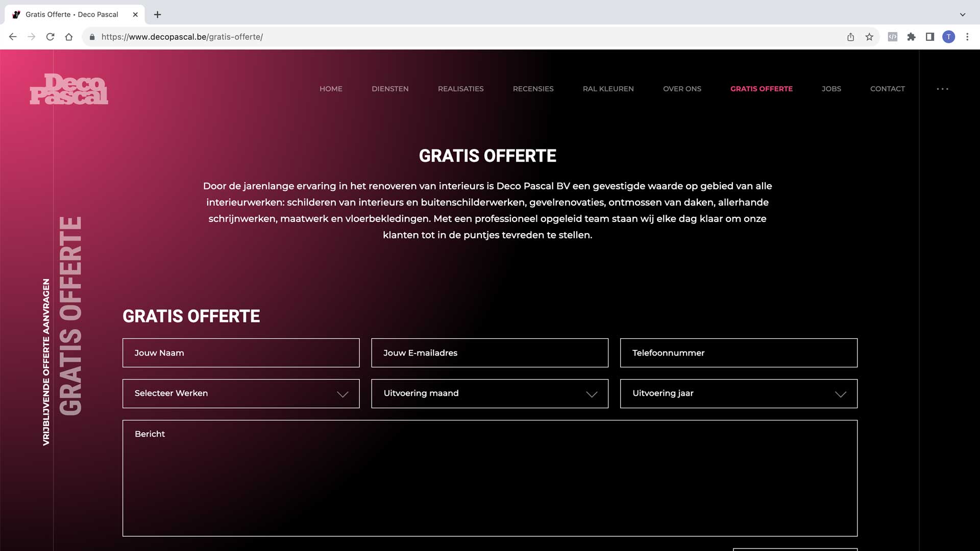980x551 pixels.
Task: Open CONTACT navigation link
Action: [887, 89]
